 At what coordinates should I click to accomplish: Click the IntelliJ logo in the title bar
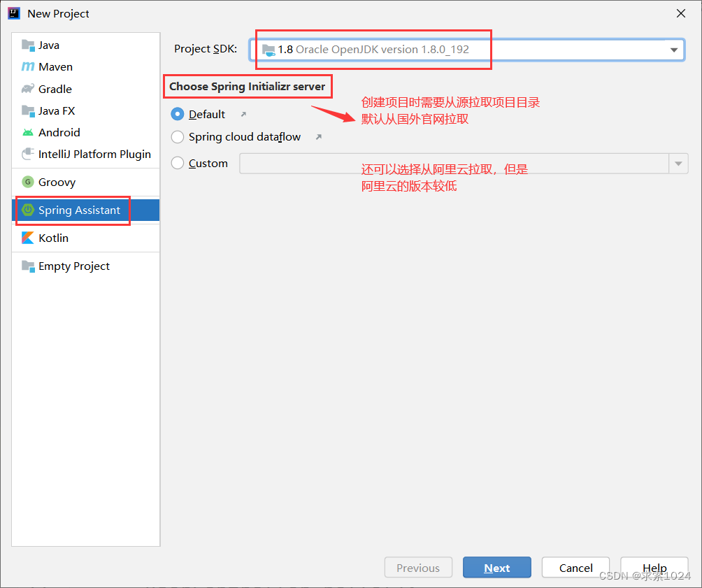click(14, 13)
